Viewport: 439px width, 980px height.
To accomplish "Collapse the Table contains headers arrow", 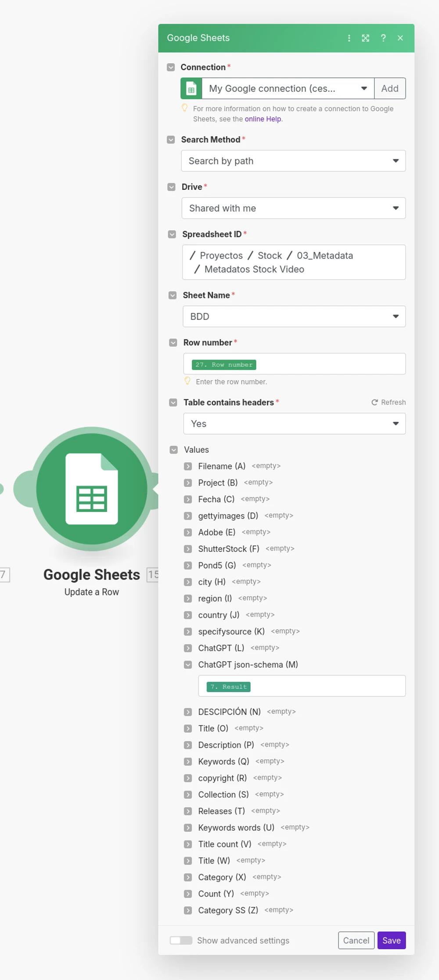I will (173, 403).
